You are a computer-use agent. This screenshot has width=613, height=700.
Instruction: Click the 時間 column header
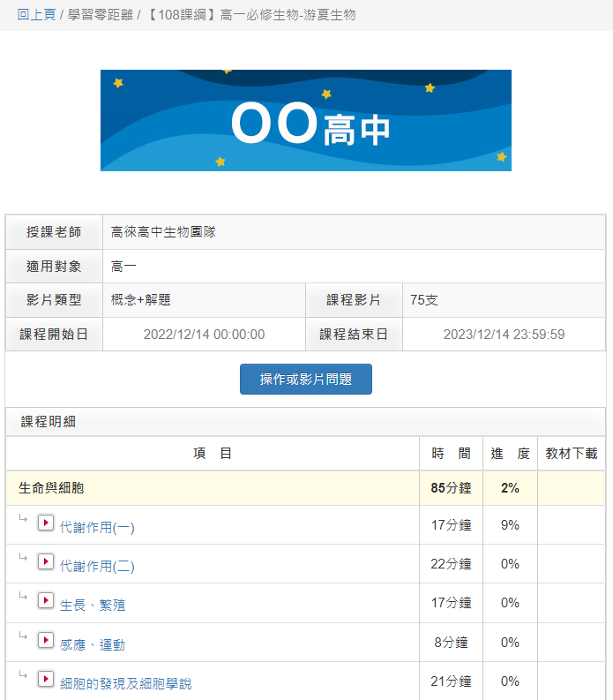click(451, 453)
